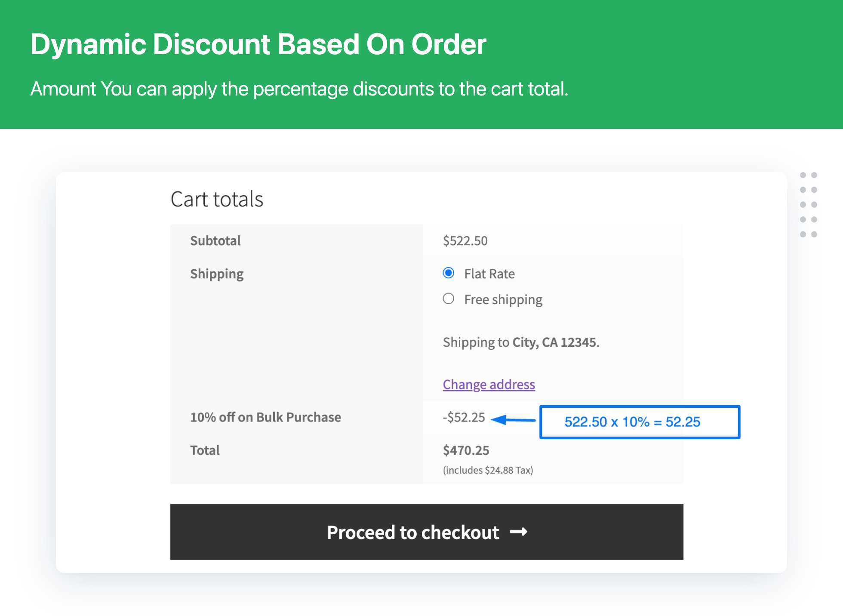
Task: Click the "Shipping to City, CA 12345" text
Action: [521, 342]
